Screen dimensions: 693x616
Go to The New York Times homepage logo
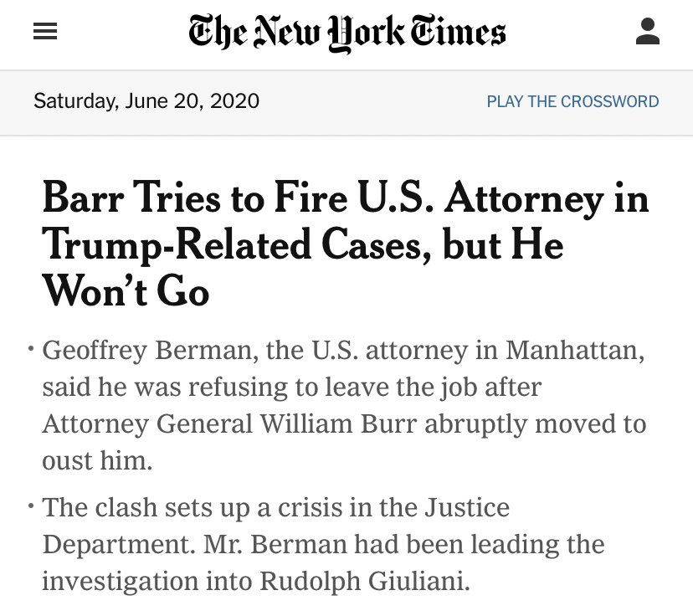pos(347,33)
